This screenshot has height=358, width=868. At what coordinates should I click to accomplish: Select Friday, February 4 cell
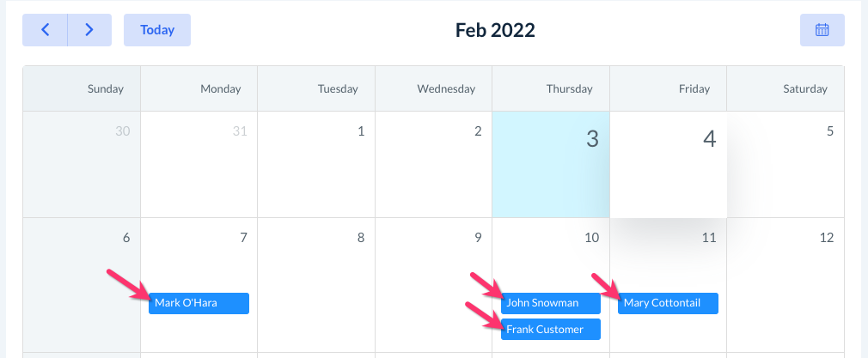668,165
